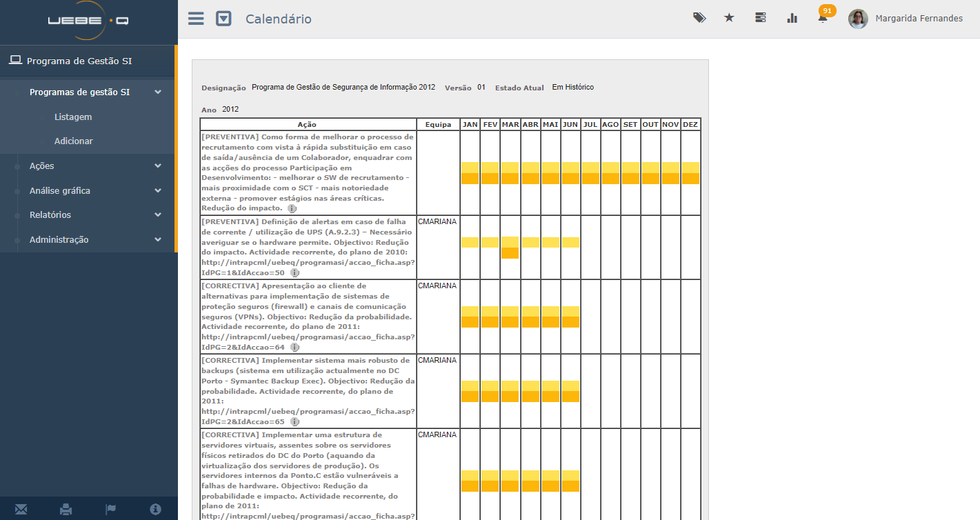Open favorites star icon
This screenshot has width=980, height=520.
tap(729, 18)
